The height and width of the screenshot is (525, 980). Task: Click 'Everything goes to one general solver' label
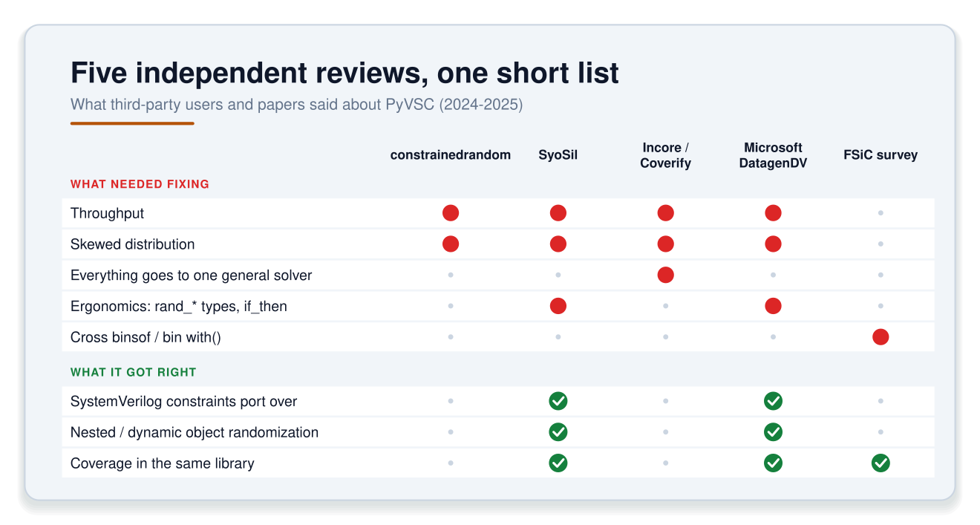[191, 275]
